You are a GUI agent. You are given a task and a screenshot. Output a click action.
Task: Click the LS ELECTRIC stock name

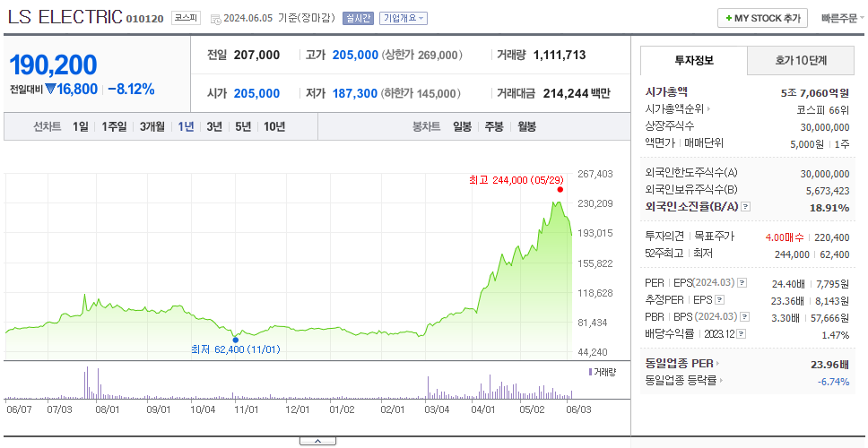[x=65, y=17]
